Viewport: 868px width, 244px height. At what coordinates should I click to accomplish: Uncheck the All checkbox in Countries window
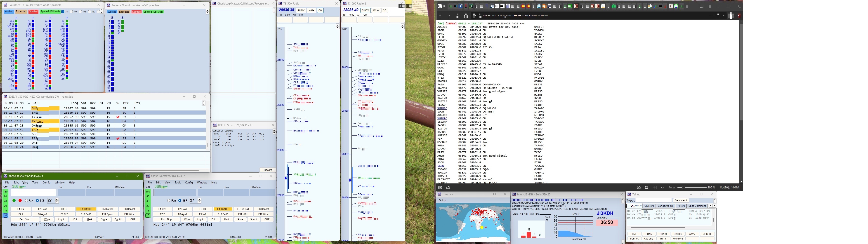pyautogui.click(x=63, y=12)
